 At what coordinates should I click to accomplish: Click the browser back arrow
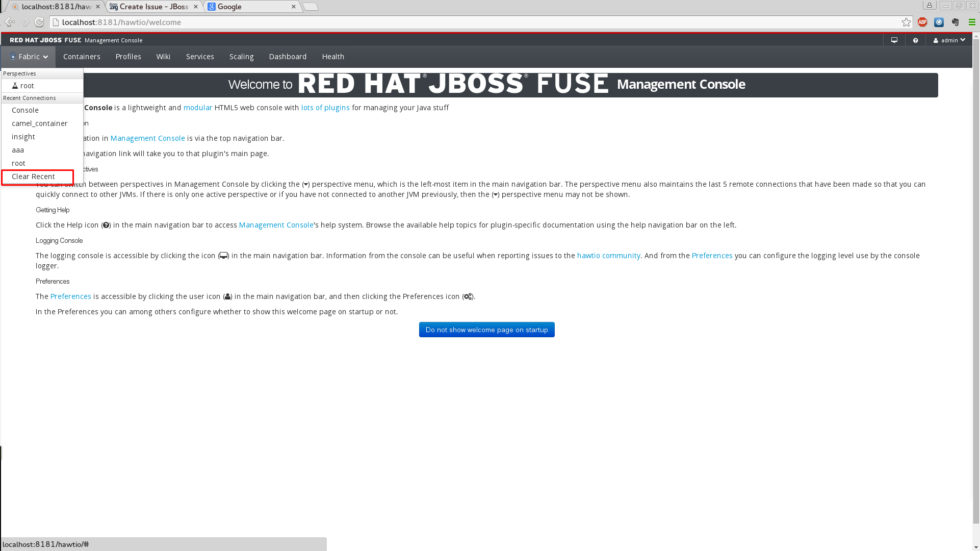coord(10,22)
